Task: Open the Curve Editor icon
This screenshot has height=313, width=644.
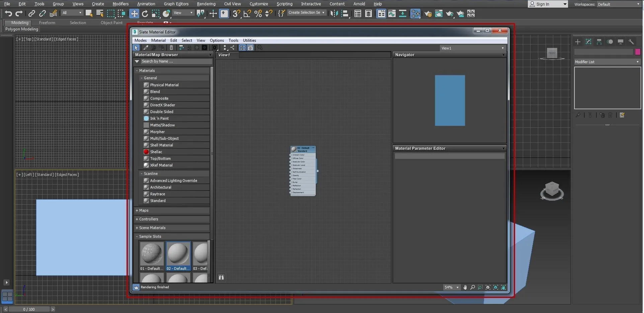Action: [392, 13]
